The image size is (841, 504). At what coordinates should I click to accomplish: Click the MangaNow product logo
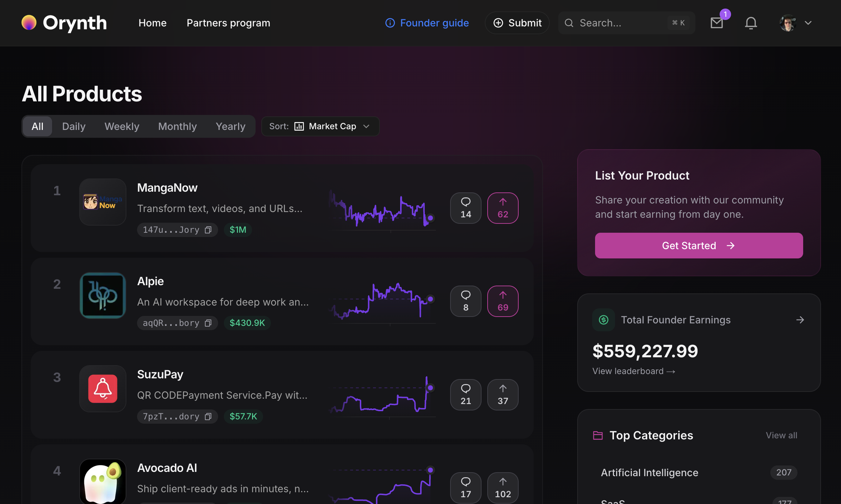coord(103,202)
